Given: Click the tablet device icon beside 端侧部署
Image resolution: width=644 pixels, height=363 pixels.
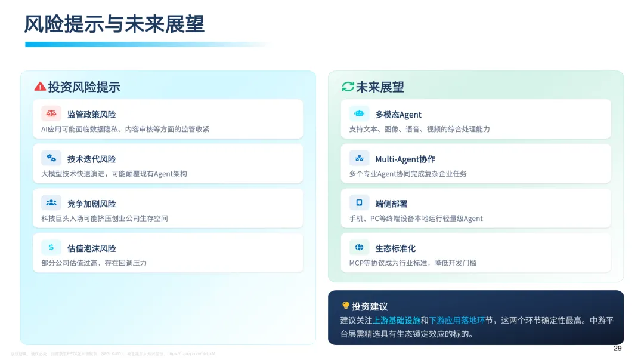Looking at the screenshot, I should click(x=359, y=202).
